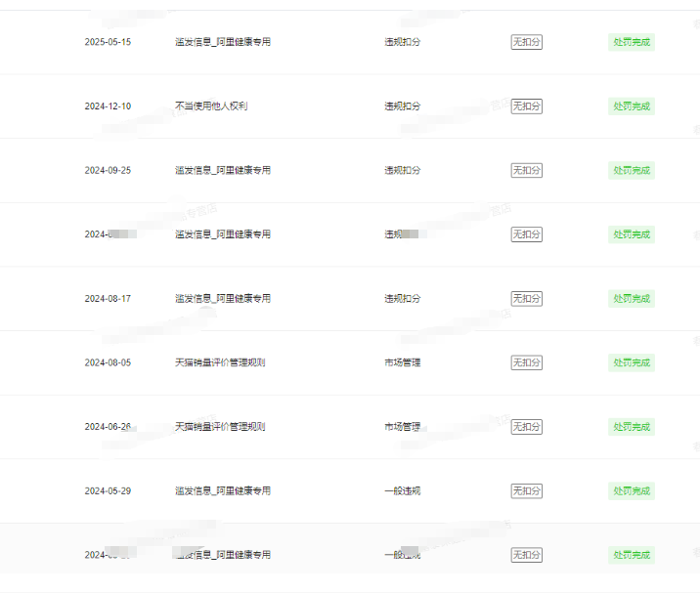Image resolution: width=700 pixels, height=593 pixels.
Task: Select 滥发信息_阿里健康专用 entry dated 2024-09-25
Action: click(222, 170)
